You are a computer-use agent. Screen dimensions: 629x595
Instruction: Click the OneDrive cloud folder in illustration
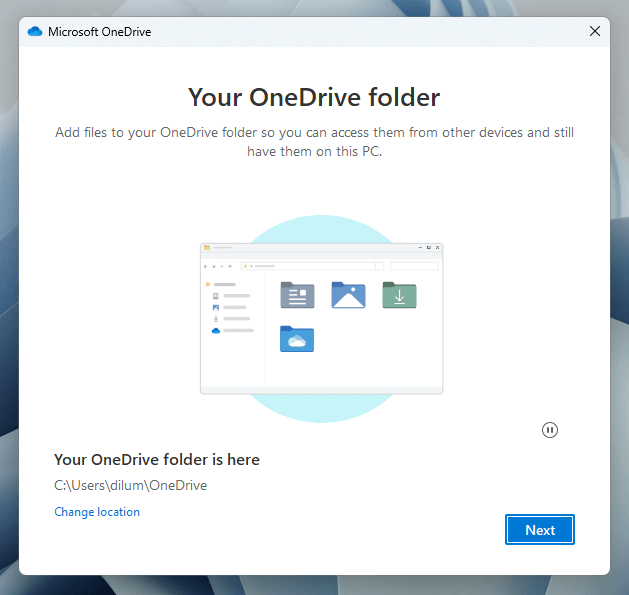point(297,339)
